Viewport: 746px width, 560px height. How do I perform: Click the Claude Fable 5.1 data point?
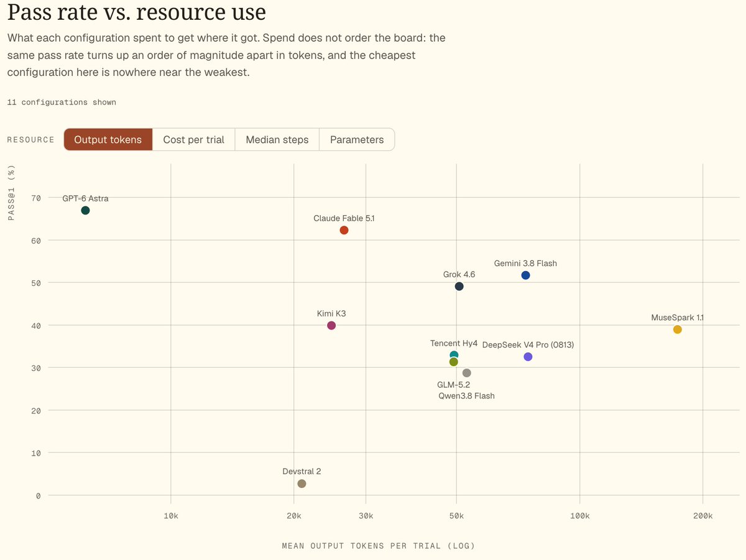pyautogui.click(x=344, y=230)
